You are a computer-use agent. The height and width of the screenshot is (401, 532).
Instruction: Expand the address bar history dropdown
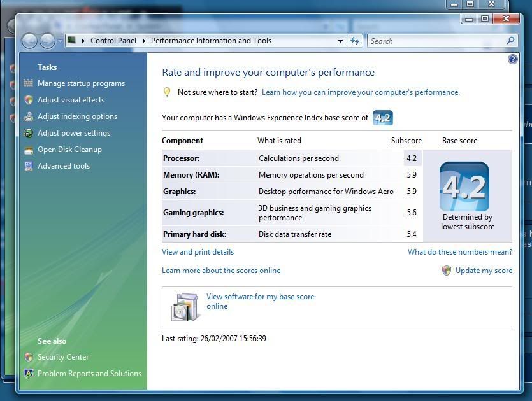click(x=340, y=41)
